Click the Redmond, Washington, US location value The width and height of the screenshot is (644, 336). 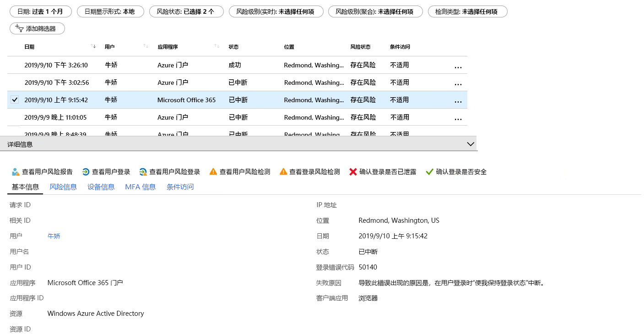pyautogui.click(x=399, y=220)
